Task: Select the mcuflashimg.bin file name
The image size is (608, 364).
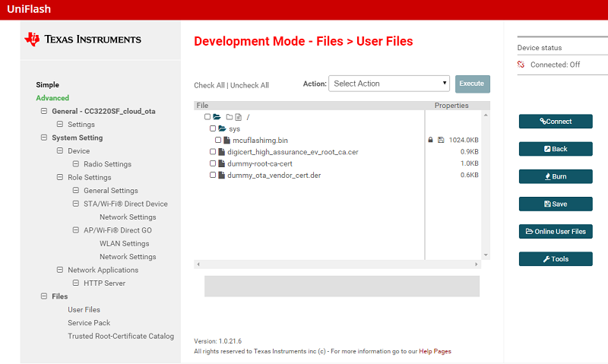Action: [260, 141]
